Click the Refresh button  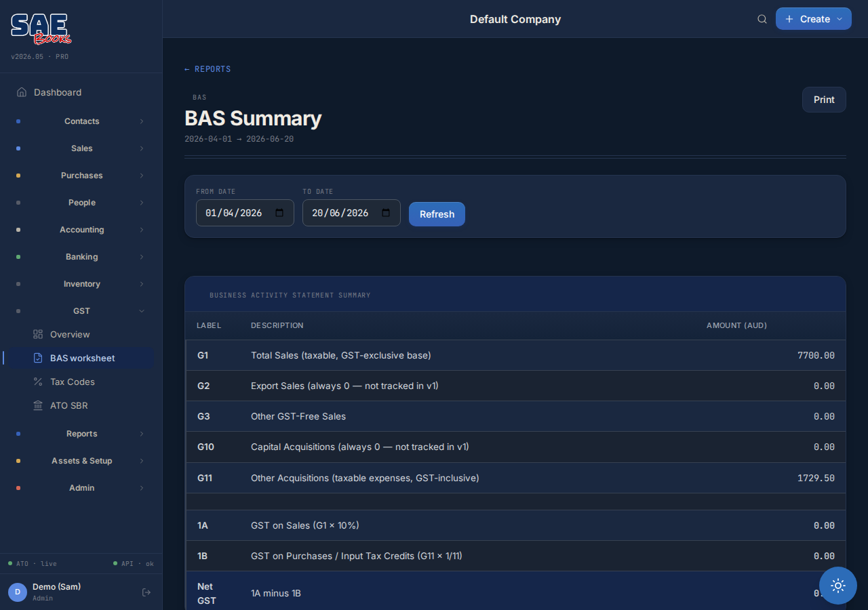pyautogui.click(x=437, y=214)
